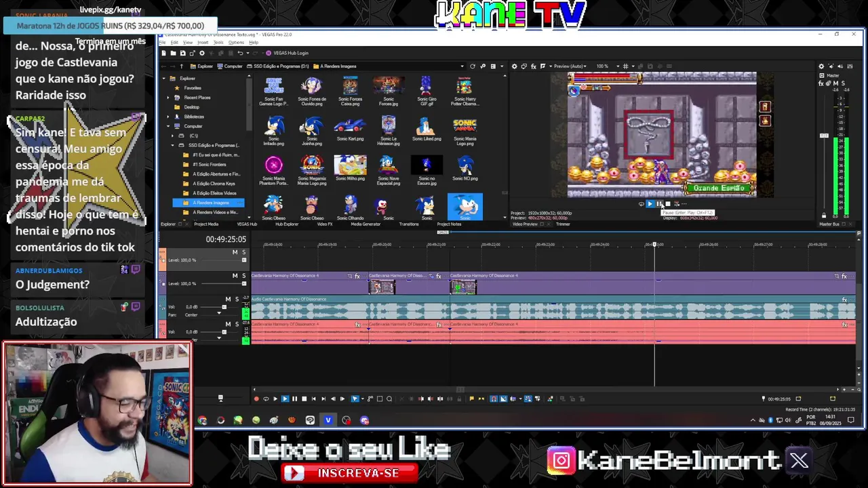Image resolution: width=868 pixels, height=488 pixels.
Task: Click the New project icon in the toolbar
Action: (163, 53)
